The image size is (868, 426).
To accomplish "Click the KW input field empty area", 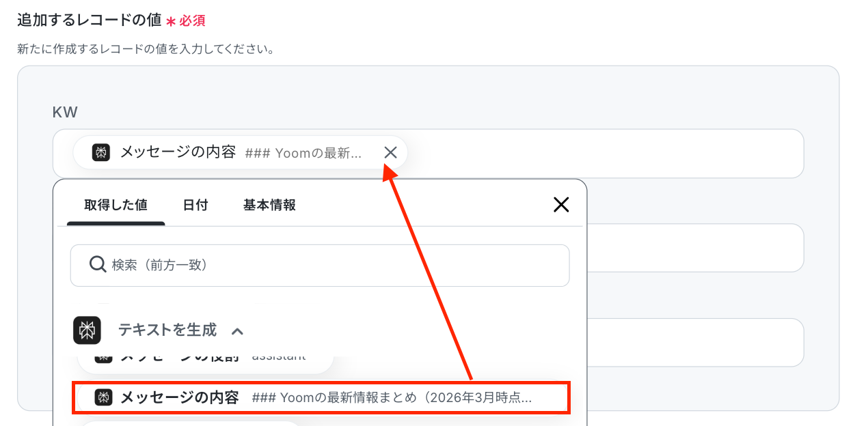I will click(605, 154).
